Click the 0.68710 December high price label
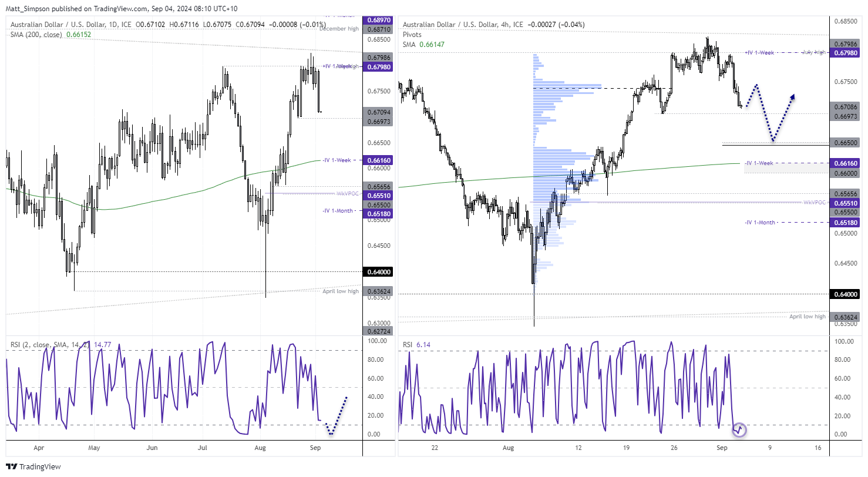Image resolution: width=868 pixels, height=477 pixels. (377, 28)
